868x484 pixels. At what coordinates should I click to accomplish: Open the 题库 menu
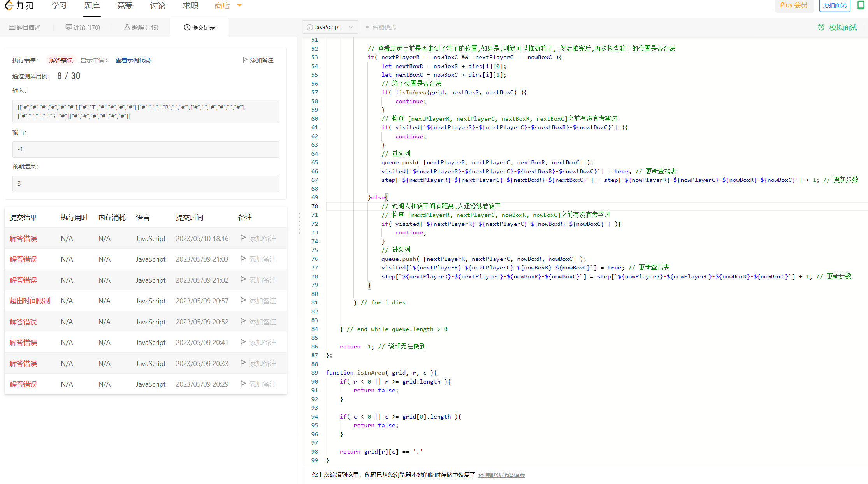coord(92,6)
